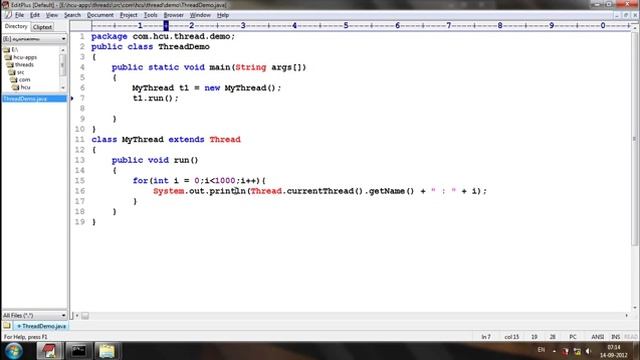Click the volume speaker tray icon

click(x=588, y=351)
